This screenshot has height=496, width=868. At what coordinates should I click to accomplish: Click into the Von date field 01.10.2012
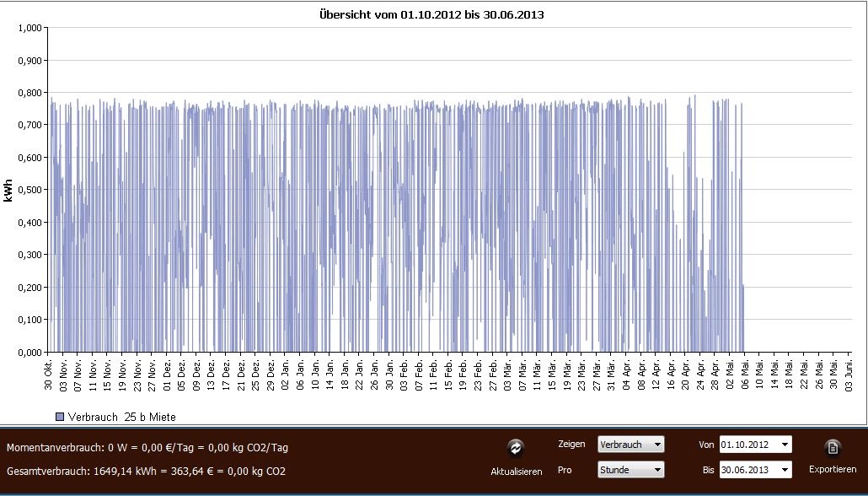(747, 444)
